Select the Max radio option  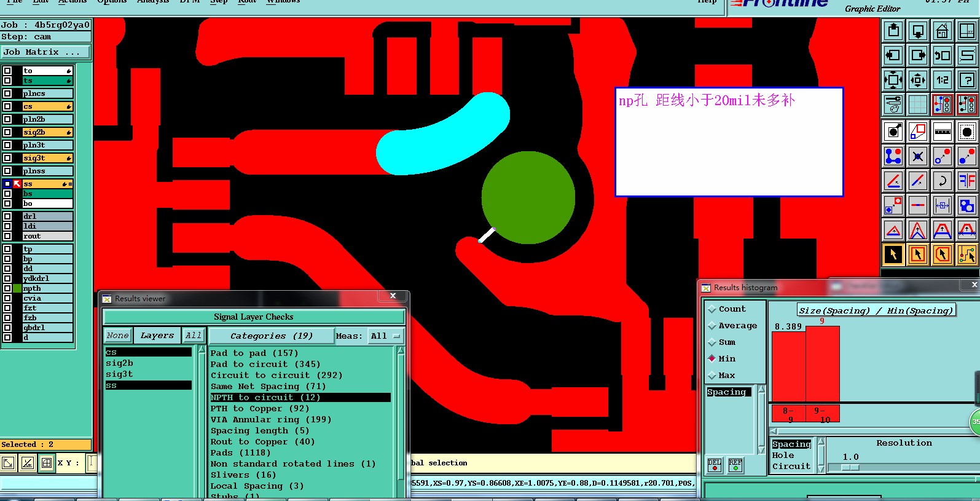(722, 376)
